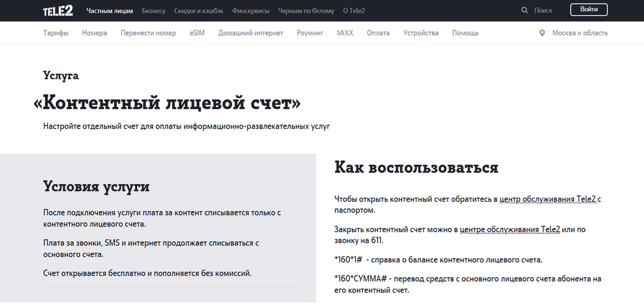Click the Как воспользоваться heading

click(416, 167)
